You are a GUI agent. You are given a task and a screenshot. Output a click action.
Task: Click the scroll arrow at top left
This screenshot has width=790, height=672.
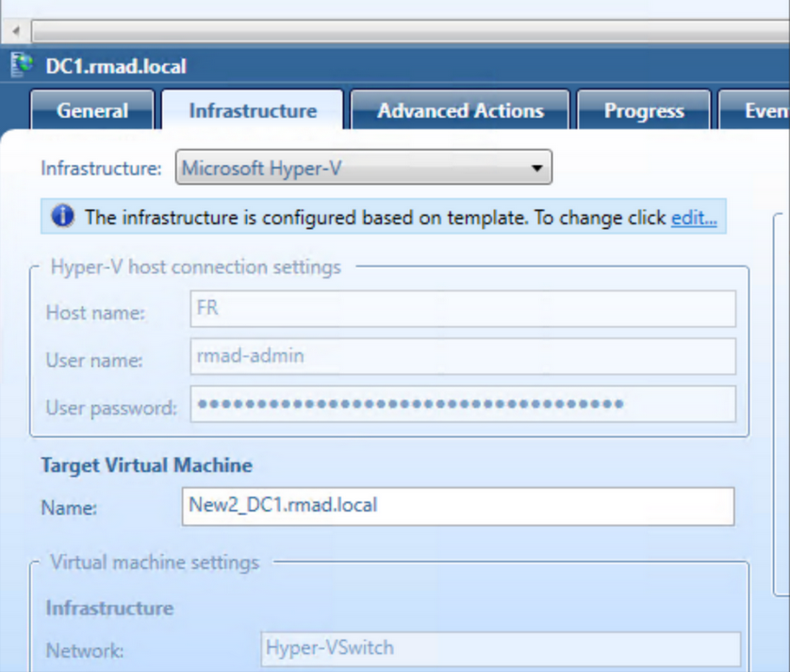click(x=12, y=31)
